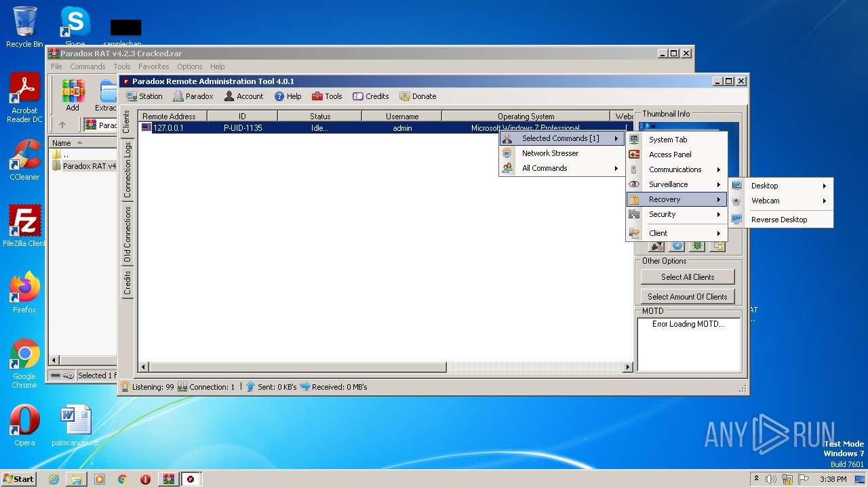Click the Credits toolbar item
This screenshot has height=488, width=868.
point(371,96)
